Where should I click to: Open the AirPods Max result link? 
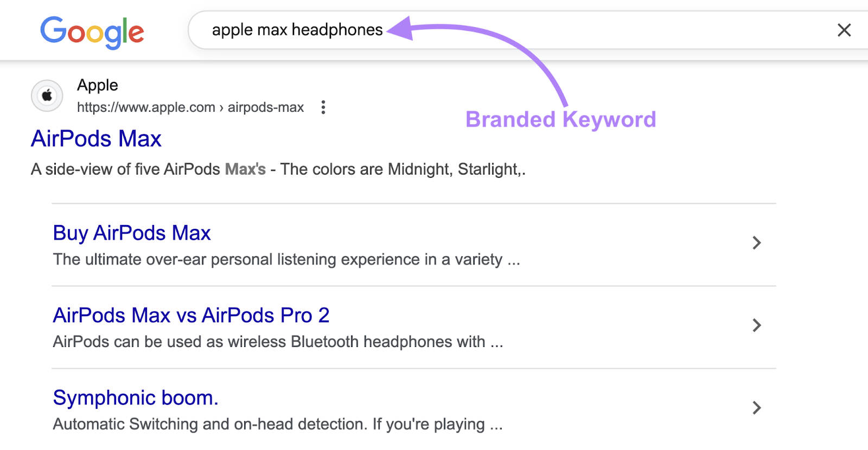pyautogui.click(x=95, y=139)
